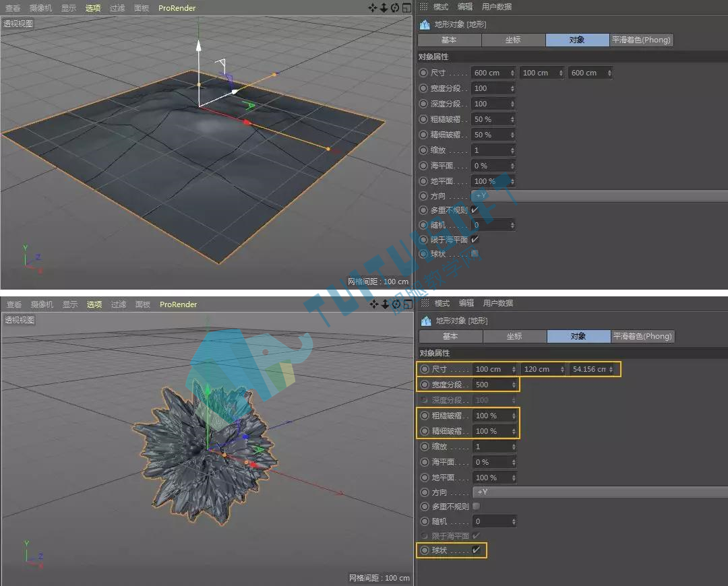Switch to the 平滑着色(Phong) tab in the lower panel
Image resolution: width=728 pixels, height=586 pixels.
click(x=642, y=336)
